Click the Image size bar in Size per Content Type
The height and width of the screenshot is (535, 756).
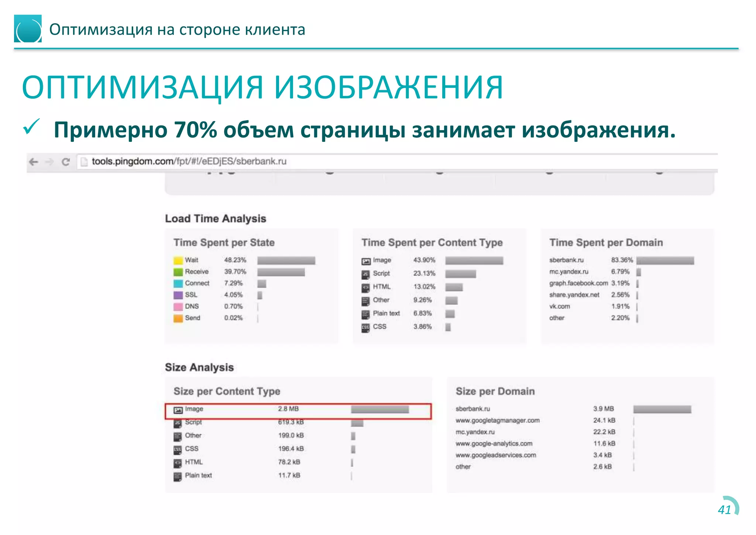tap(380, 409)
